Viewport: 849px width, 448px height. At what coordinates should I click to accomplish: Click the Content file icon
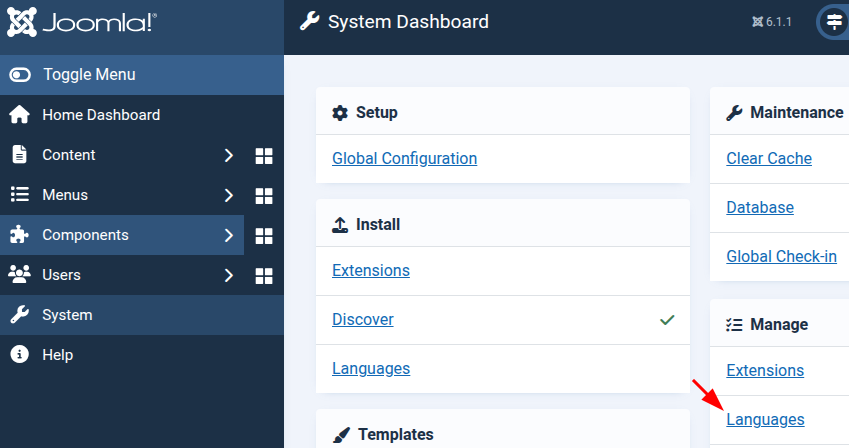coord(19,155)
